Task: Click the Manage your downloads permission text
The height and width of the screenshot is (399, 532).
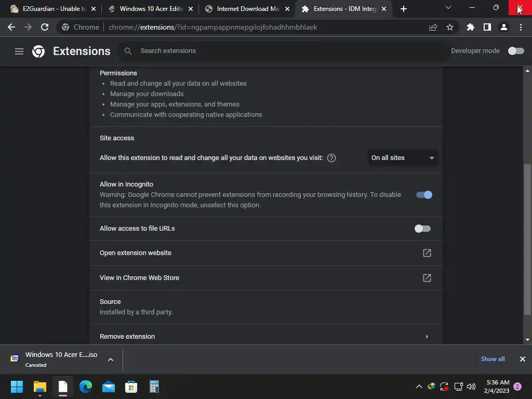Action: [x=147, y=94]
